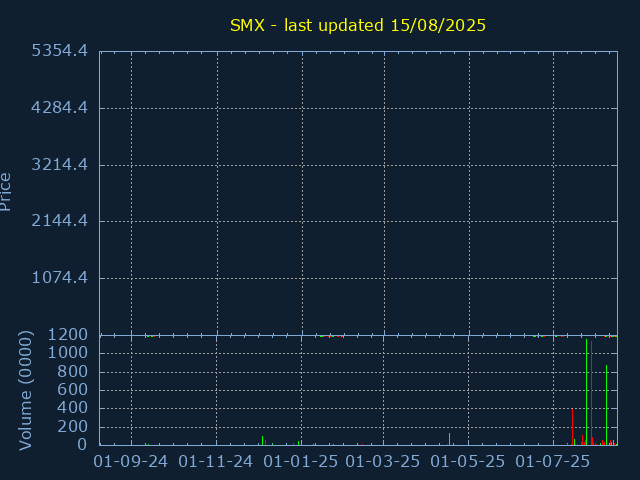The image size is (640, 480).
Task: Click the volume axis label 1000
Action: click(x=68, y=353)
